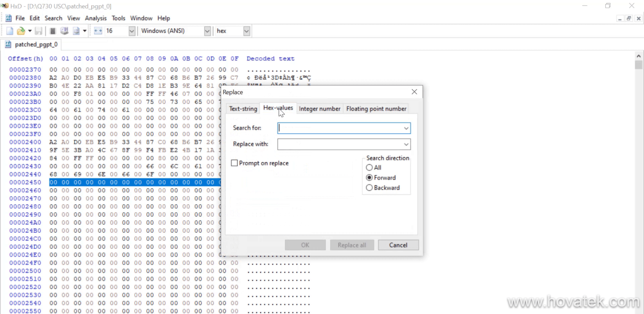644x314 pixels.
Task: Switch to the Floating point number tab
Action: (x=376, y=109)
